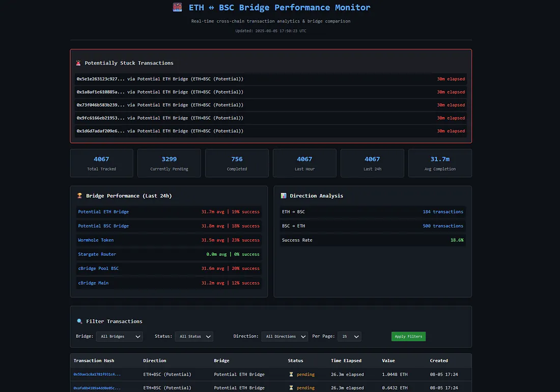Expand the Status filter dropdown

(x=194, y=337)
